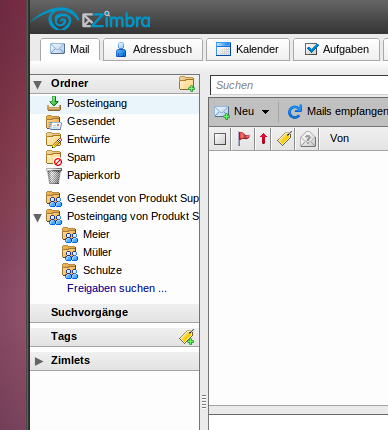This screenshot has width=388, height=430.
Task: Sort by the tag column icon
Action: 284,138
